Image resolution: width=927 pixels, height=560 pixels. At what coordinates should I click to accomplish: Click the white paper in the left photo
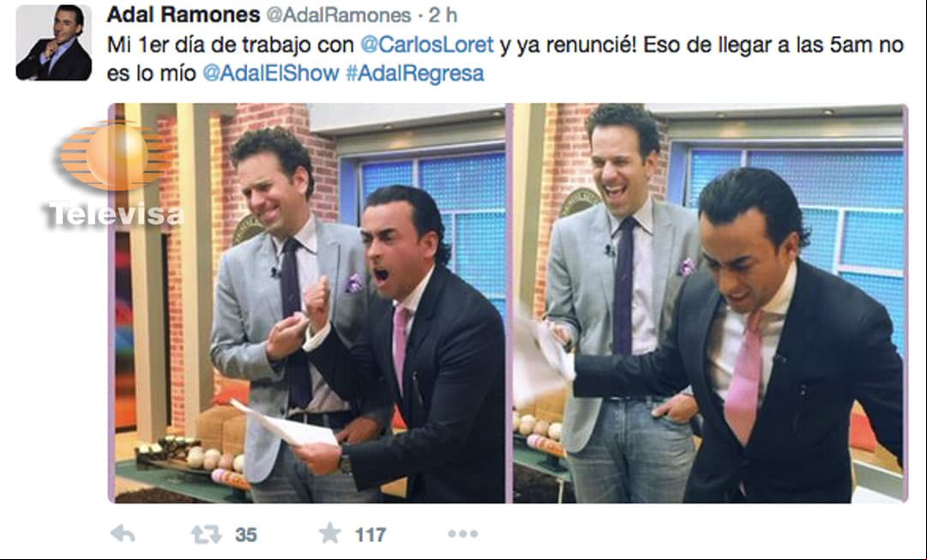(285, 424)
